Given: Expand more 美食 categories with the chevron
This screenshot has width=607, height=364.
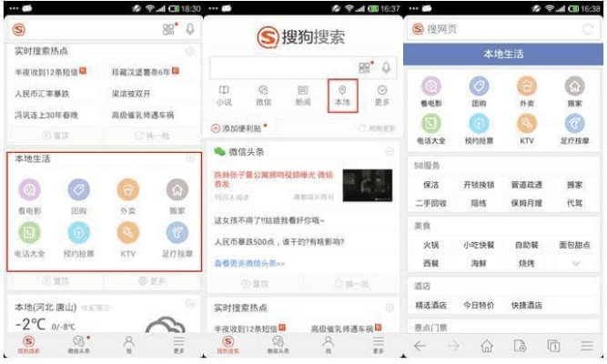Looking at the screenshot, I should (x=576, y=264).
